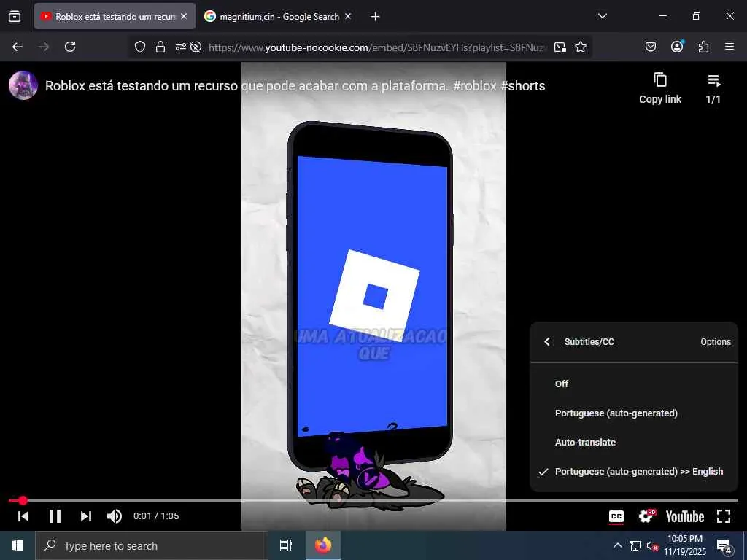Screen dimensions: 747x560
Task: Reload the current page
Action: point(70,47)
